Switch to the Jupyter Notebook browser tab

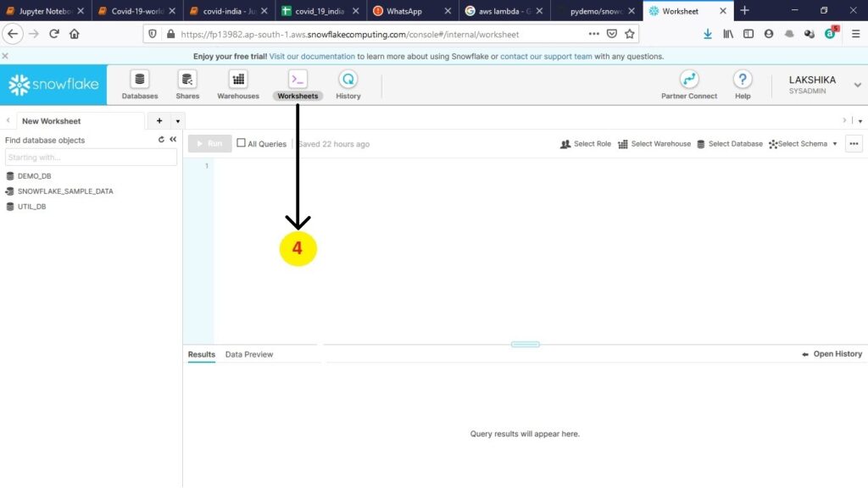45,10
